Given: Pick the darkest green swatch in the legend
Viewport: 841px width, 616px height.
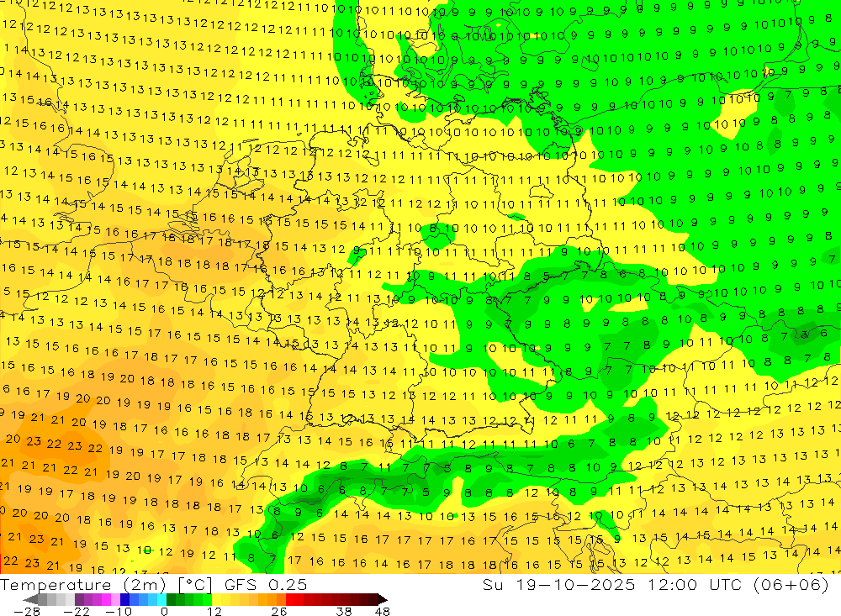Looking at the screenshot, I should point(171,599).
